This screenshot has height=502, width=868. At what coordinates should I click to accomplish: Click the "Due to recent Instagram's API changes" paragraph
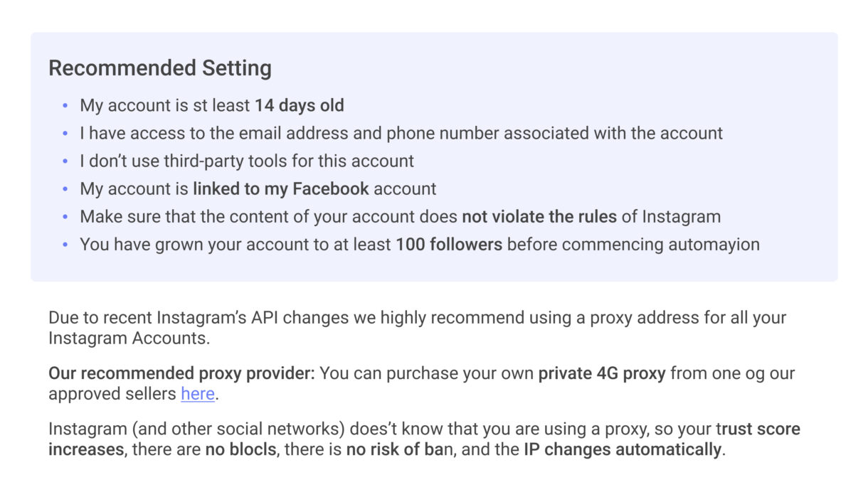coord(417,318)
